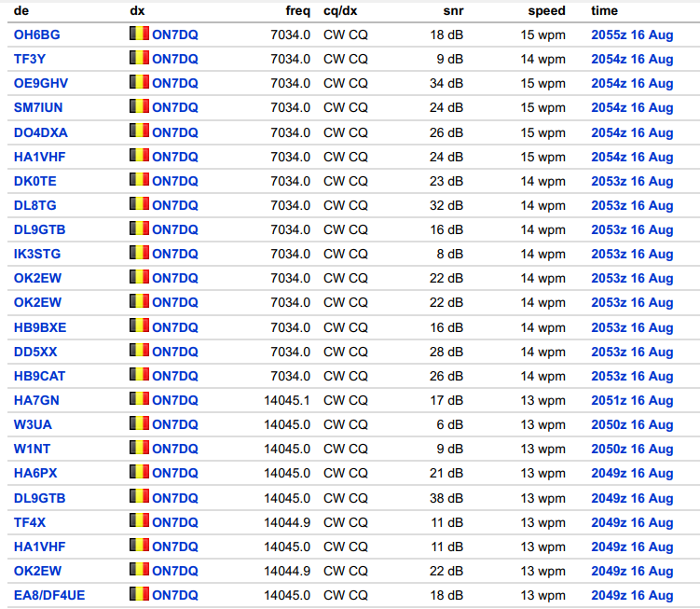The width and height of the screenshot is (700, 609).
Task: Click the Belgian flag in EA8/DF4UE row
Action: point(139,593)
